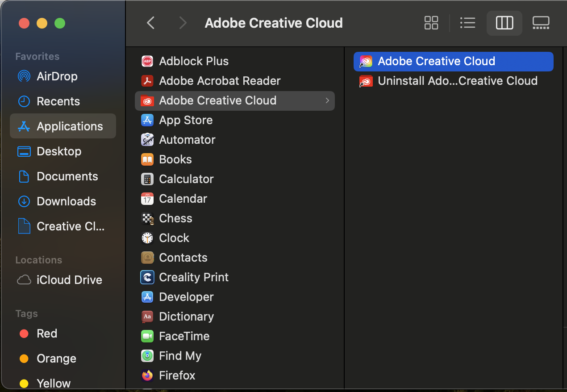Image resolution: width=567 pixels, height=392 pixels.
Task: Click the back navigation arrow
Action: point(150,22)
